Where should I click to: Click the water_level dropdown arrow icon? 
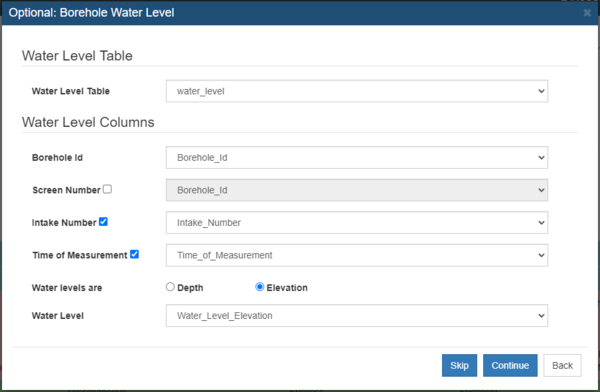tap(541, 91)
